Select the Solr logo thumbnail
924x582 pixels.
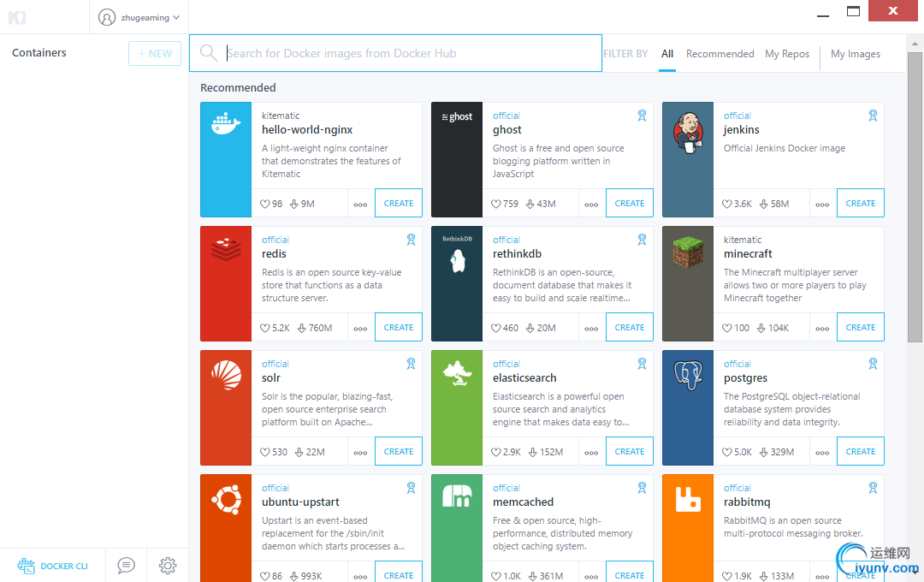coord(226,408)
